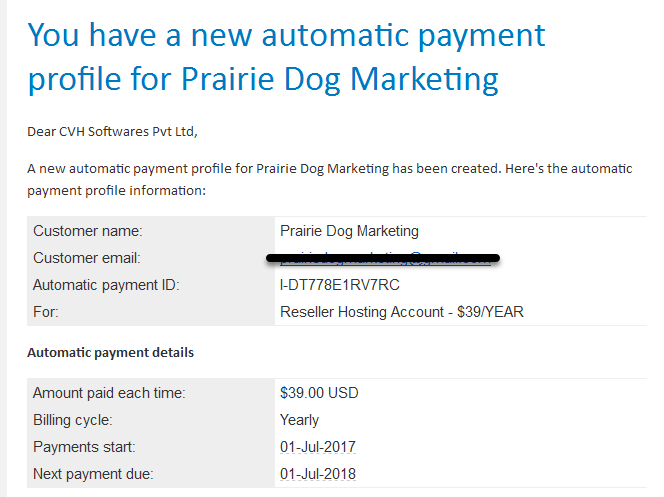
Task: Click the For label in profile table
Action: [46, 312]
